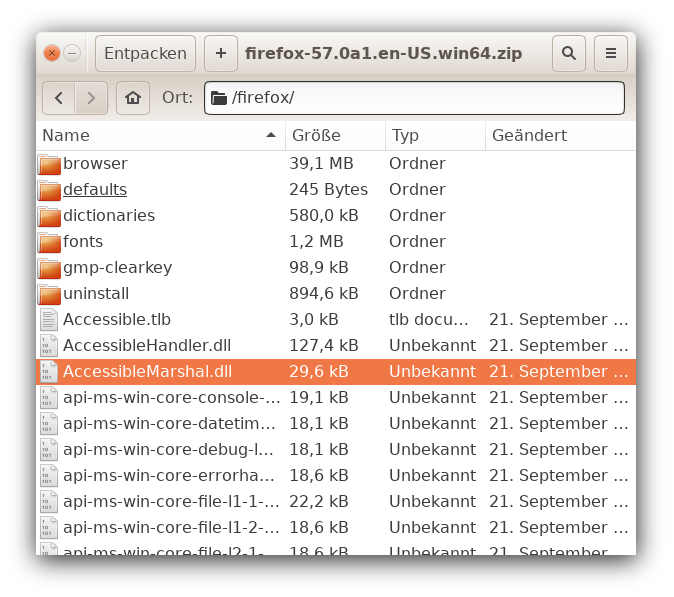
Task: Click the 22,2 kB size value
Action: (319, 502)
